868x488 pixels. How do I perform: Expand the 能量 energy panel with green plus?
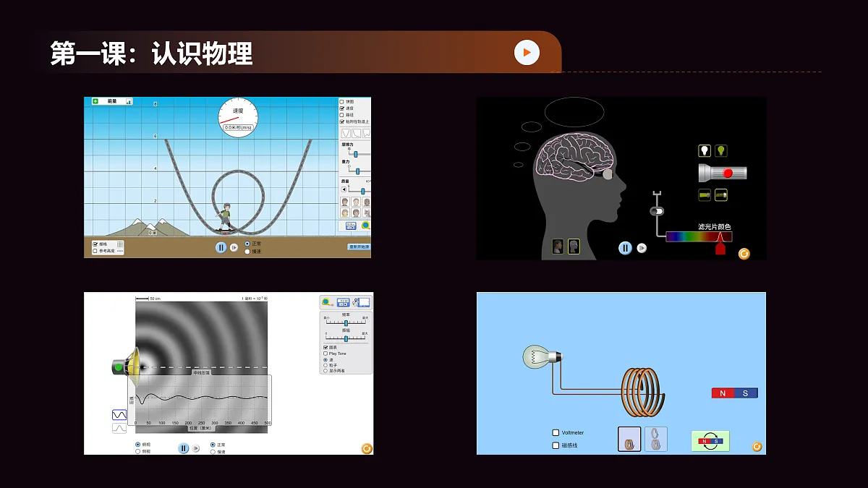point(95,102)
